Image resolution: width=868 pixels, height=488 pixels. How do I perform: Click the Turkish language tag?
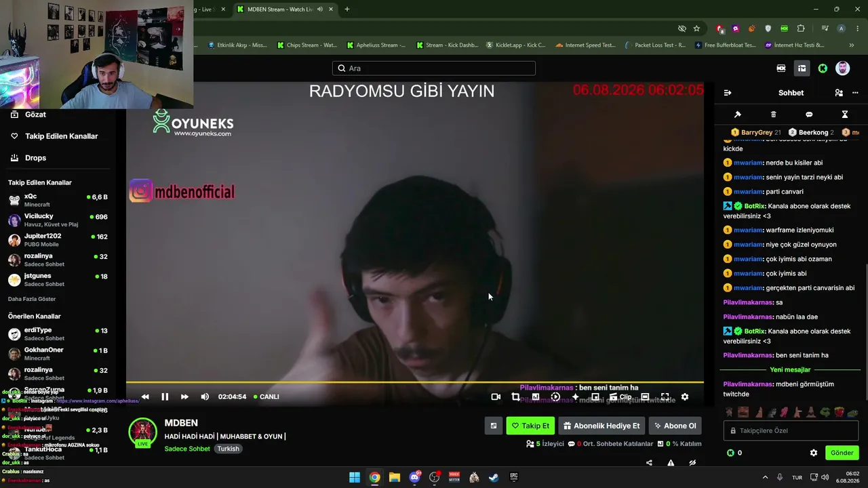click(x=229, y=449)
